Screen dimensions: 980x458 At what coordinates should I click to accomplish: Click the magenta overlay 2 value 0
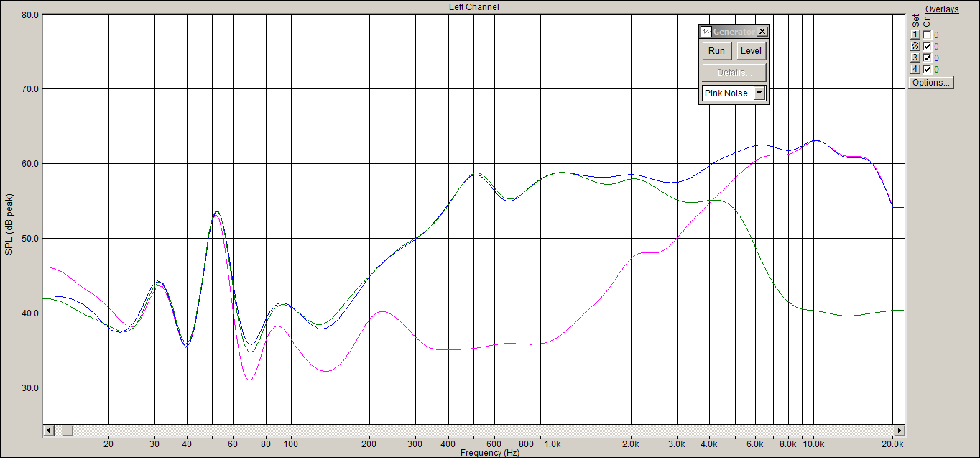tap(936, 46)
